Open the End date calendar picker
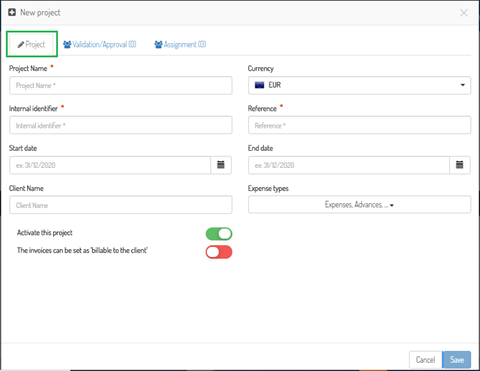Viewport: 480px width, 371px height. pyautogui.click(x=460, y=165)
